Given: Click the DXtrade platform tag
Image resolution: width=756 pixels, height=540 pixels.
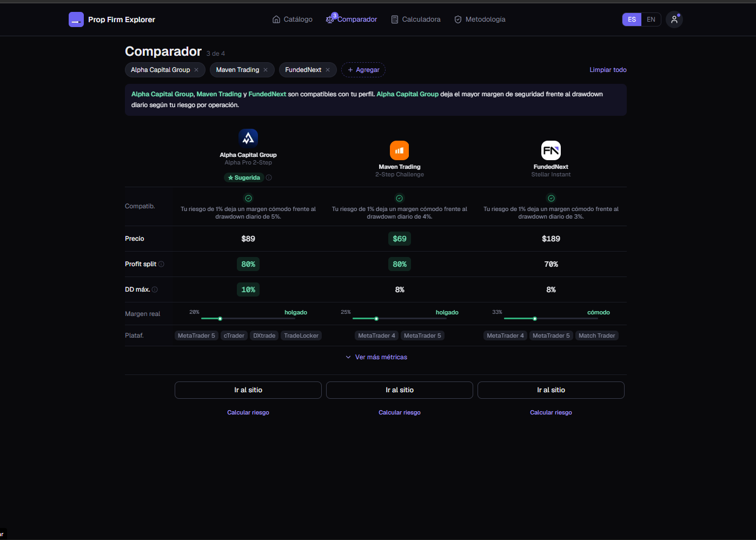Looking at the screenshot, I should (x=264, y=335).
